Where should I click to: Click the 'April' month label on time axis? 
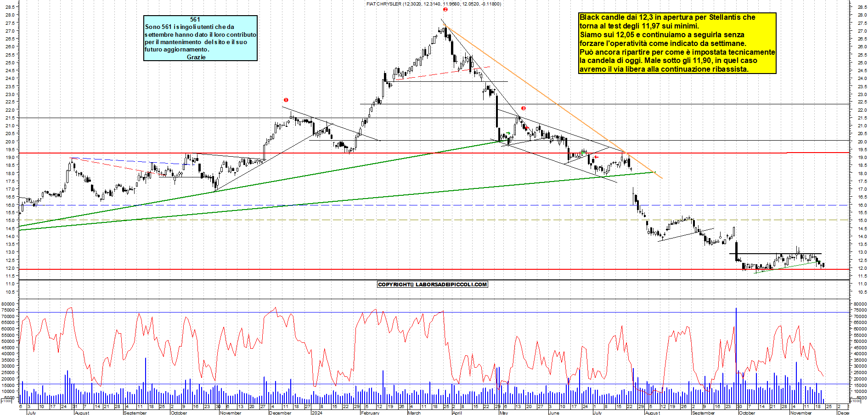tap(457, 413)
